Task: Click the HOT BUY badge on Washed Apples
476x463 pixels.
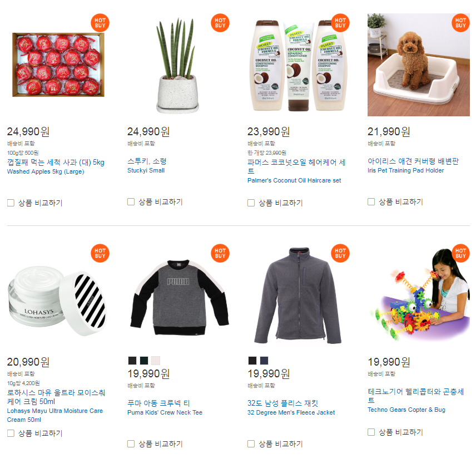Action: [100, 23]
